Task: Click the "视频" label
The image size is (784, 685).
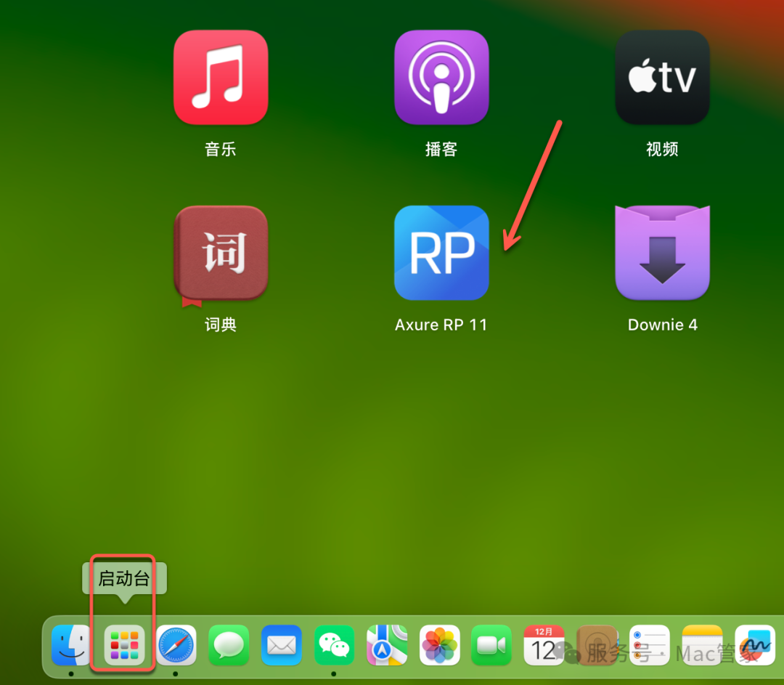Action: 663,149
